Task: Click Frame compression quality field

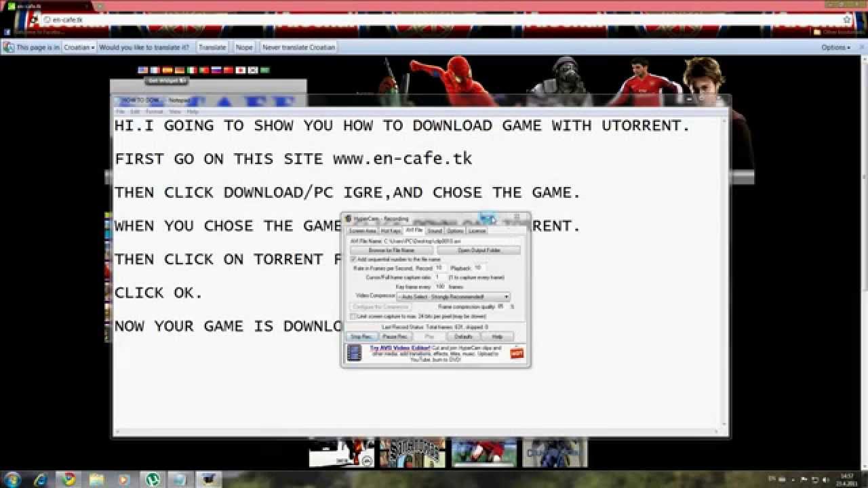Action: [x=501, y=306]
